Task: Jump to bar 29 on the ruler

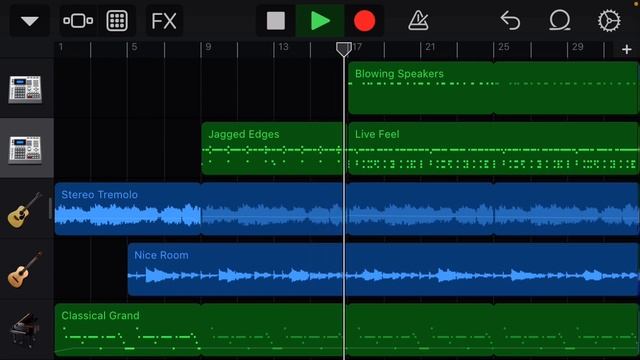Action: 578,47
